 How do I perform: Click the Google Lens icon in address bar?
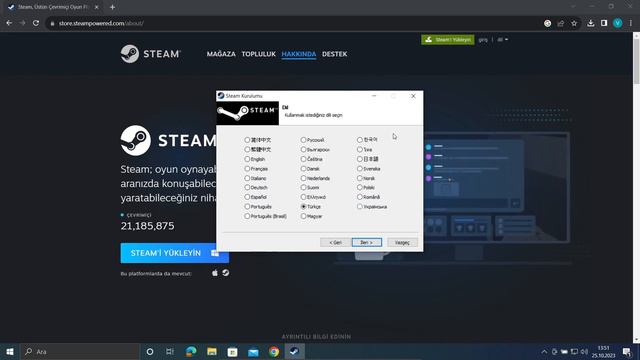547,23
